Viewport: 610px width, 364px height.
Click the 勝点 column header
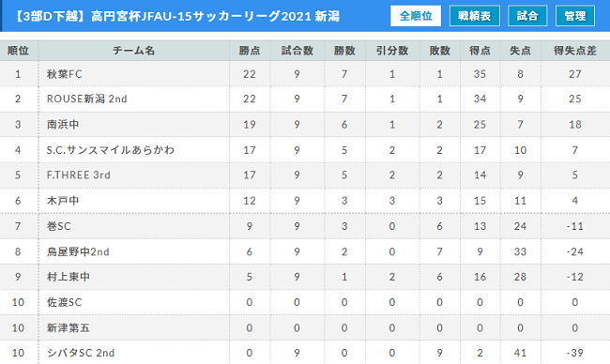click(250, 51)
